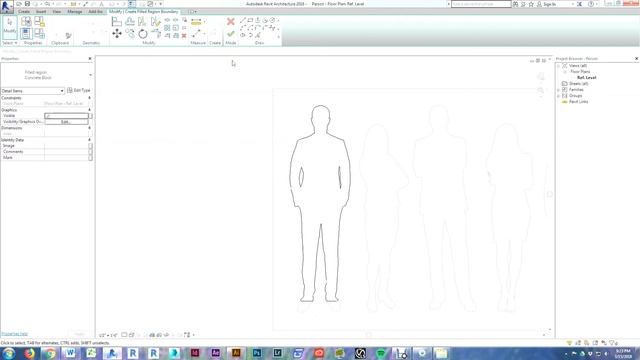Open Illustrator from the taskbar
The height and width of the screenshot is (360, 640).
tap(236, 353)
